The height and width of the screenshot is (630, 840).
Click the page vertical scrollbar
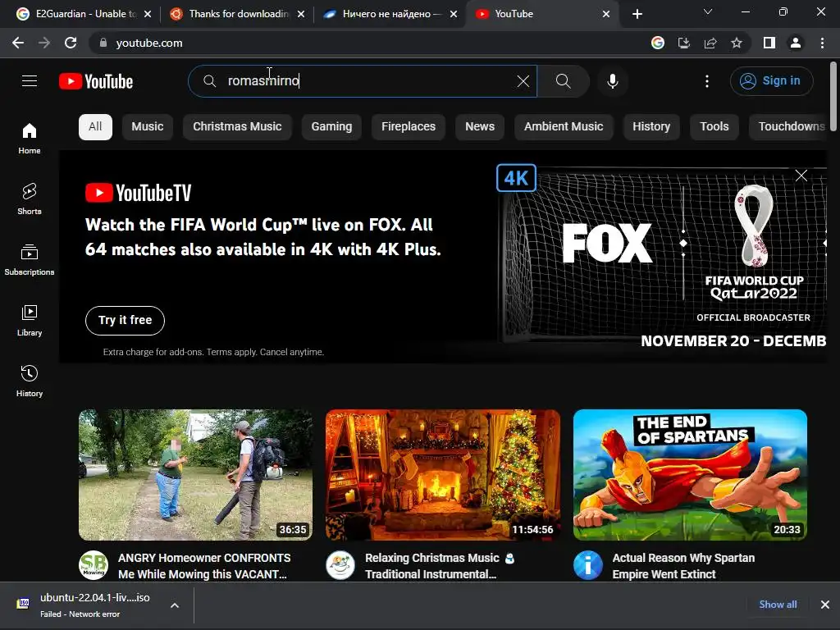click(833, 97)
